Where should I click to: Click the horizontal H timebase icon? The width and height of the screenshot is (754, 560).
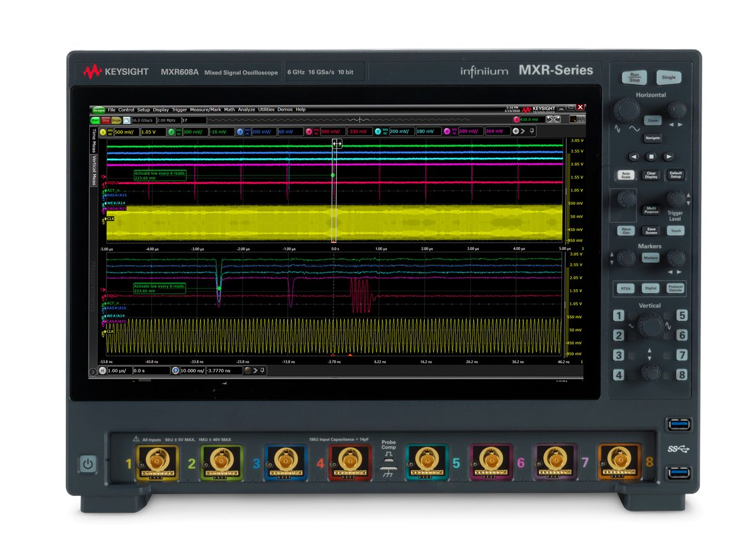(102, 371)
